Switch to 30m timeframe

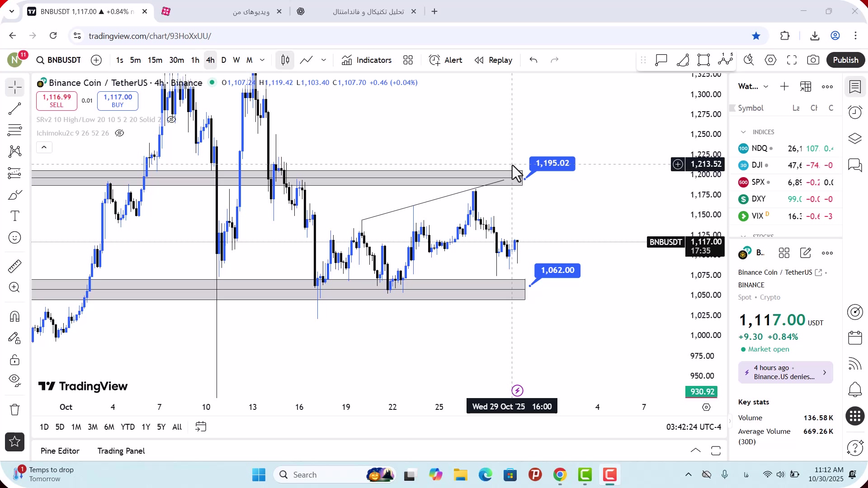(x=177, y=60)
